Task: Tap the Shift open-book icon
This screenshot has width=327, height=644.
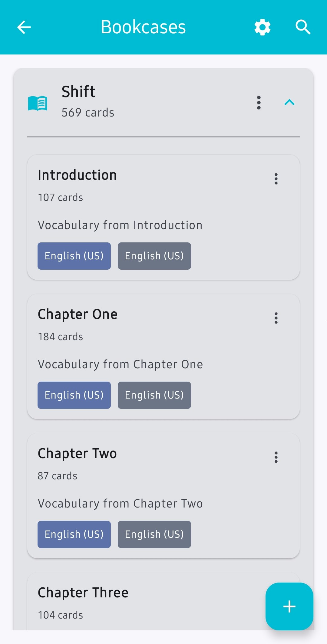Action: pyautogui.click(x=38, y=103)
